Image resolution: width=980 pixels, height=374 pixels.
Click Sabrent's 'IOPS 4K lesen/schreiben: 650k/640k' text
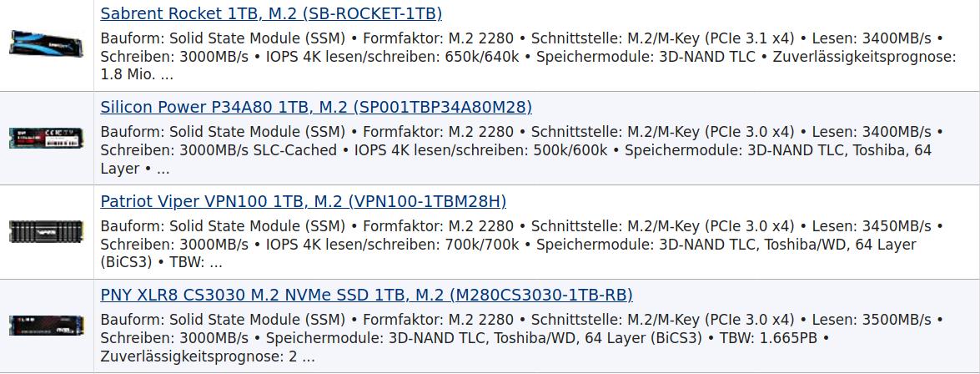tap(392, 57)
